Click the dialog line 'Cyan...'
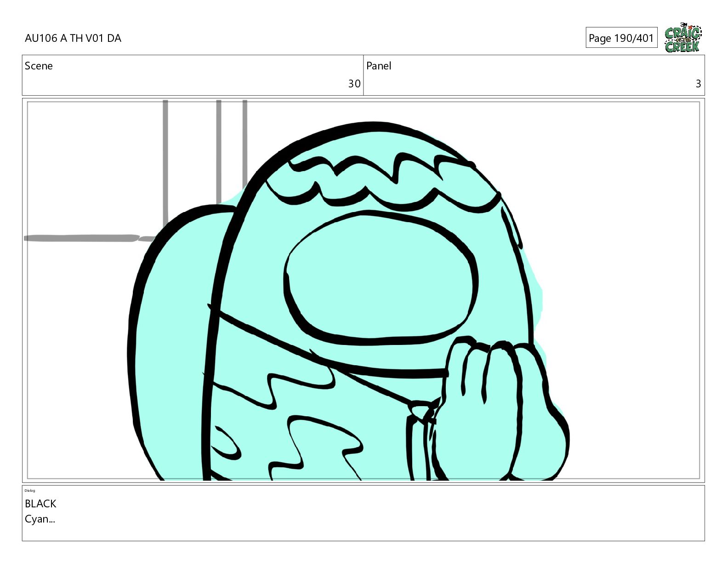This screenshot has width=728, height=563. click(x=40, y=519)
